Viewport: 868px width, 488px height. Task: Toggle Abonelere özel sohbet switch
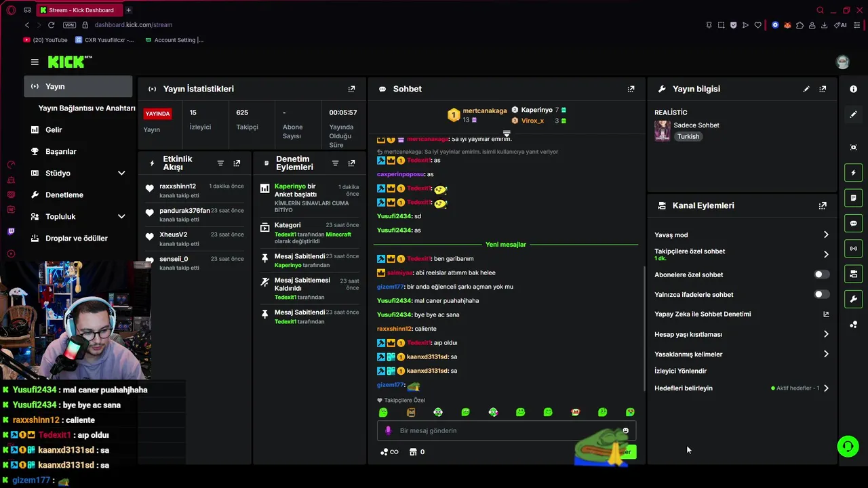pos(821,274)
